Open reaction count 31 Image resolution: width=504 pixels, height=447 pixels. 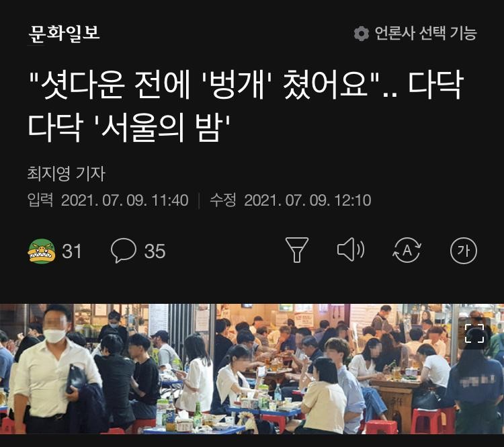[72, 251]
